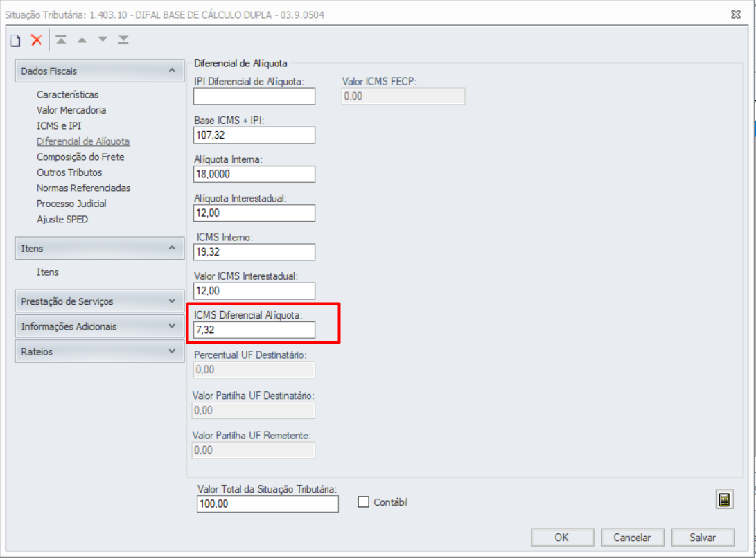Viewport: 756px width, 559px height.
Task: Collapse the Dados Fiscais section
Action: 100,71
